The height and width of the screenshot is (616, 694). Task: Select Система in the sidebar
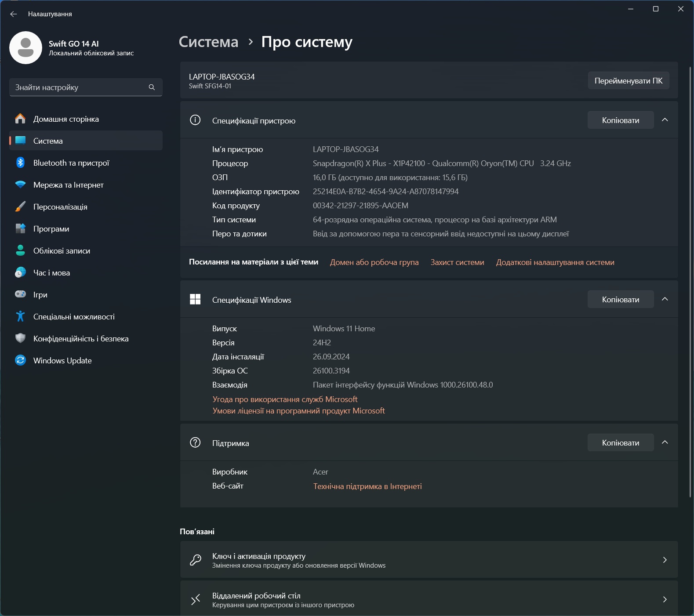click(86, 141)
